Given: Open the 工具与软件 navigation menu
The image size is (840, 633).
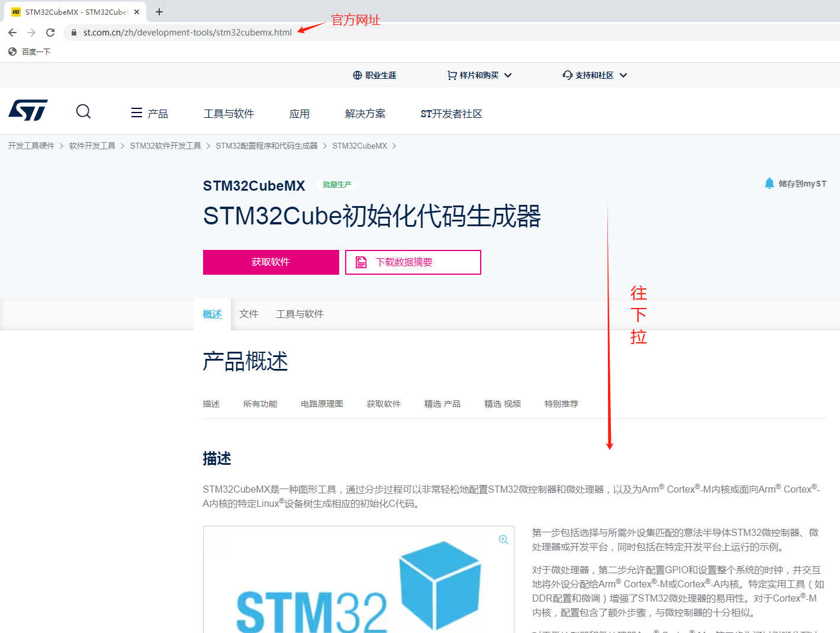Looking at the screenshot, I should point(229,114).
